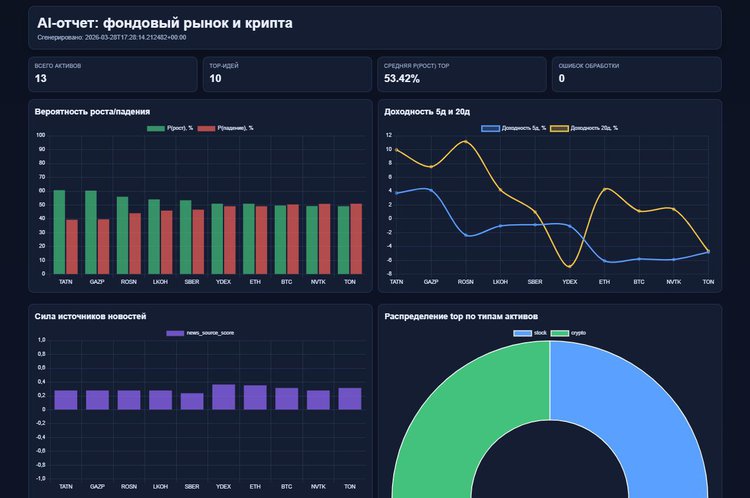Click the blue 5д point at BTC
Image resolution: width=750 pixels, height=498 pixels.
639,259
